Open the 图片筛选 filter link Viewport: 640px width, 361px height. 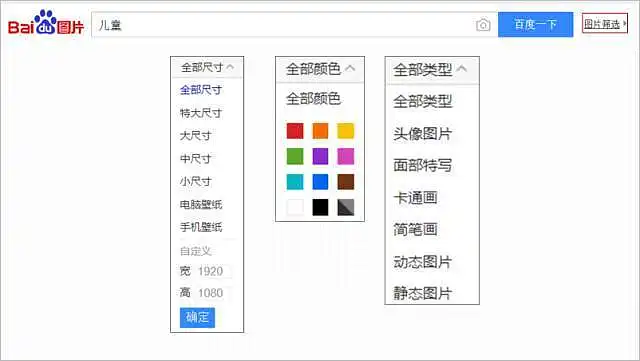pos(604,24)
